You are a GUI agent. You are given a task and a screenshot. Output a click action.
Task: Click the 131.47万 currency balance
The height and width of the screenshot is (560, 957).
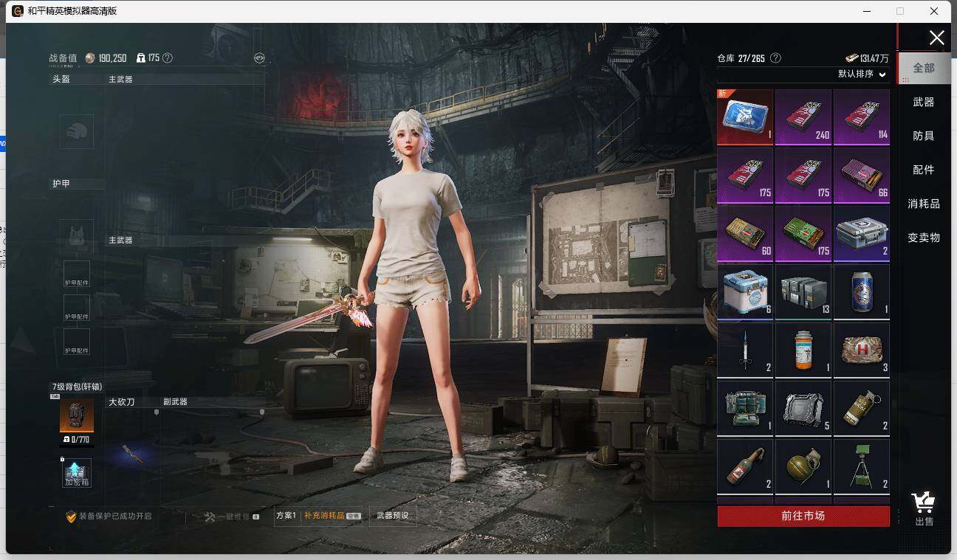click(868, 58)
